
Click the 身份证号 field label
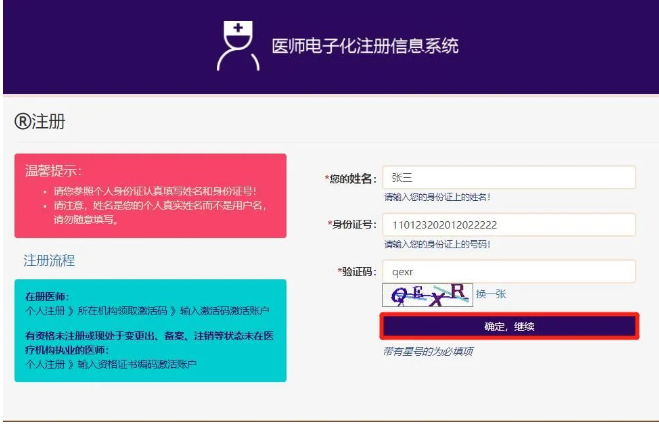[352, 225]
